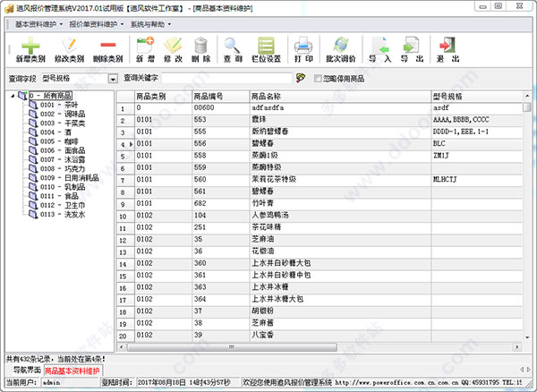Click the cell 胡椒粉

[x=340, y=311]
